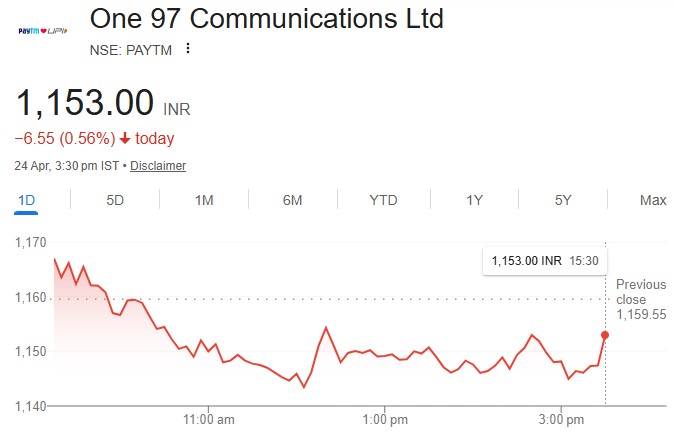
Task: Open the 1Y chart tab
Action: click(474, 200)
